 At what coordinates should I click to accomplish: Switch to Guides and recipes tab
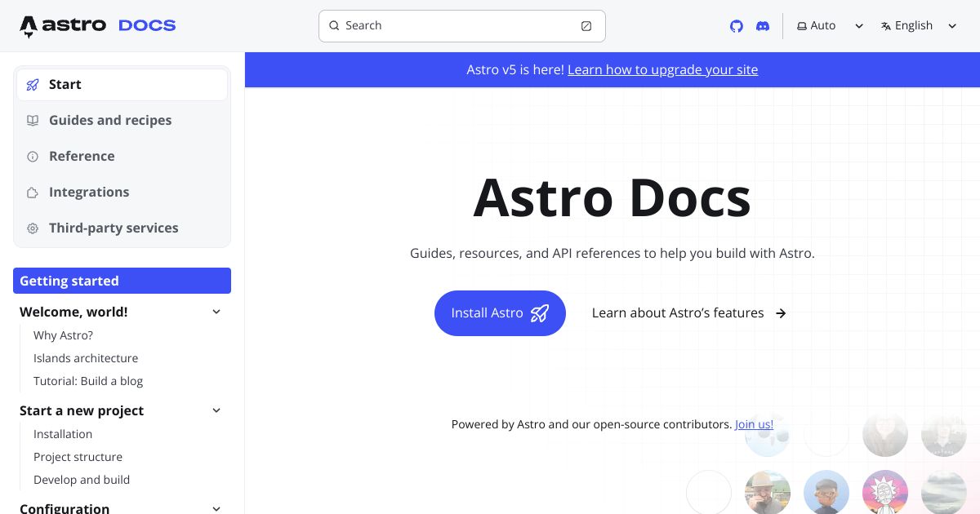click(x=122, y=121)
